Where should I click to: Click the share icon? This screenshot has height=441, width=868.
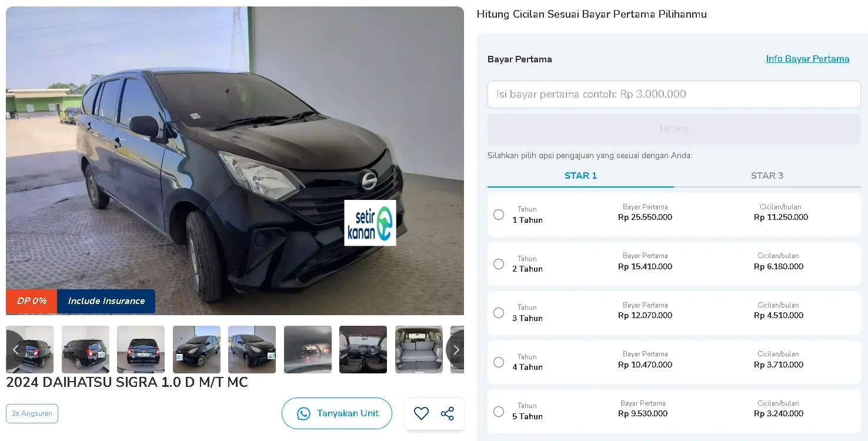[x=448, y=413]
